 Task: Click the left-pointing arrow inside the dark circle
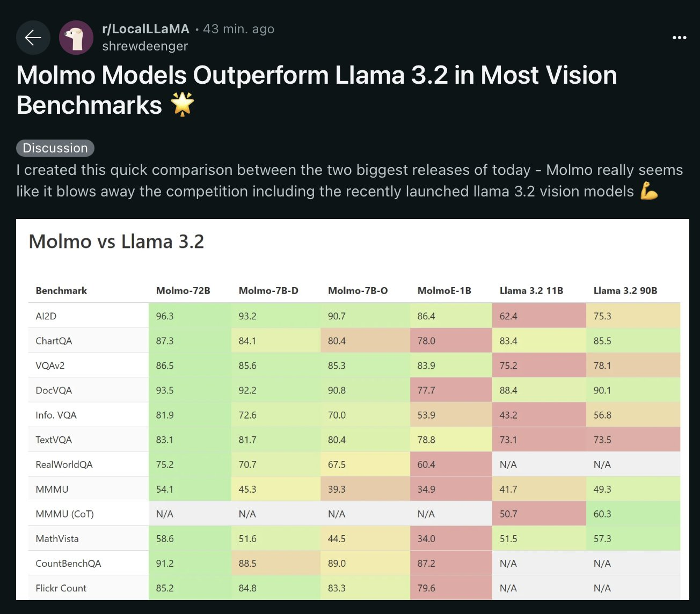click(x=33, y=37)
